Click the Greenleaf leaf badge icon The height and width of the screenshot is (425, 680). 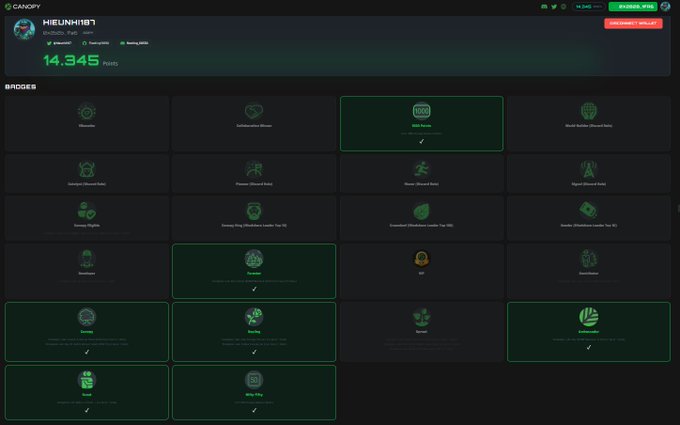tap(422, 211)
